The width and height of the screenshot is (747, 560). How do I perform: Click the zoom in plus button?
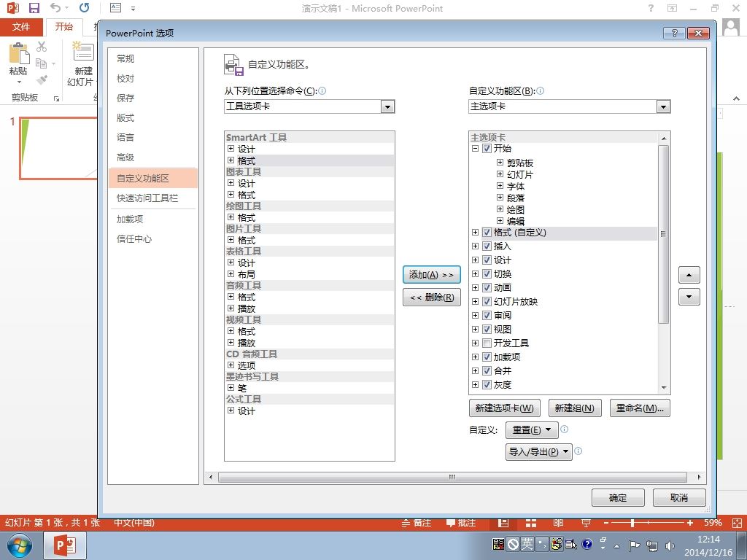click(x=690, y=523)
